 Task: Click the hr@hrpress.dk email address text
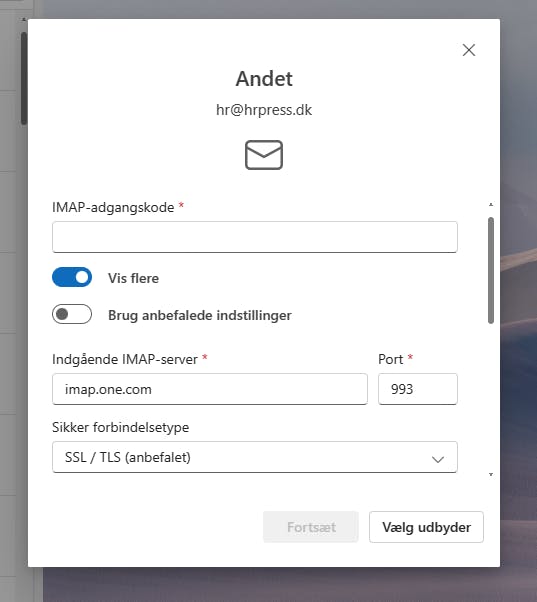click(264, 110)
